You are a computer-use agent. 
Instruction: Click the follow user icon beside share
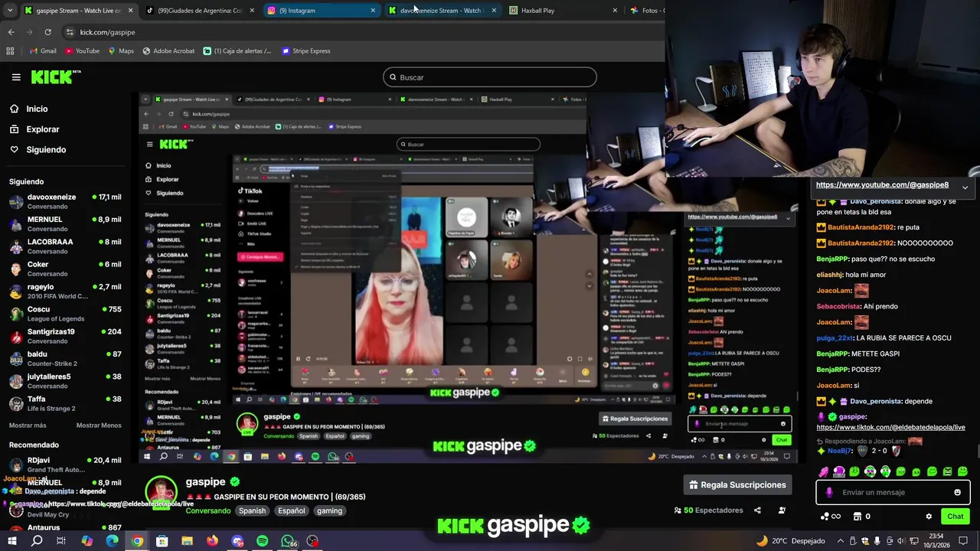[782, 510]
